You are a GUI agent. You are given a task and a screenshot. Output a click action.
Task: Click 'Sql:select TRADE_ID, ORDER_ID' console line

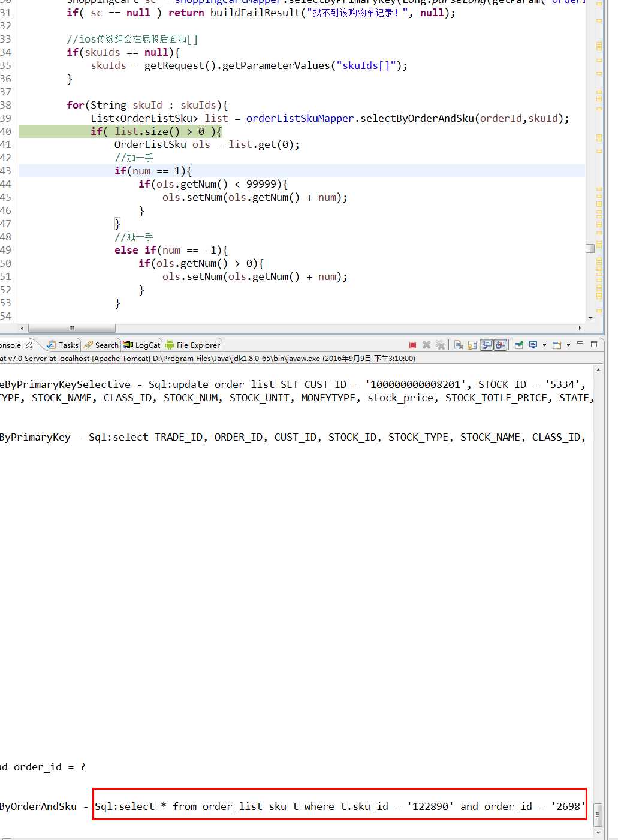293,437
